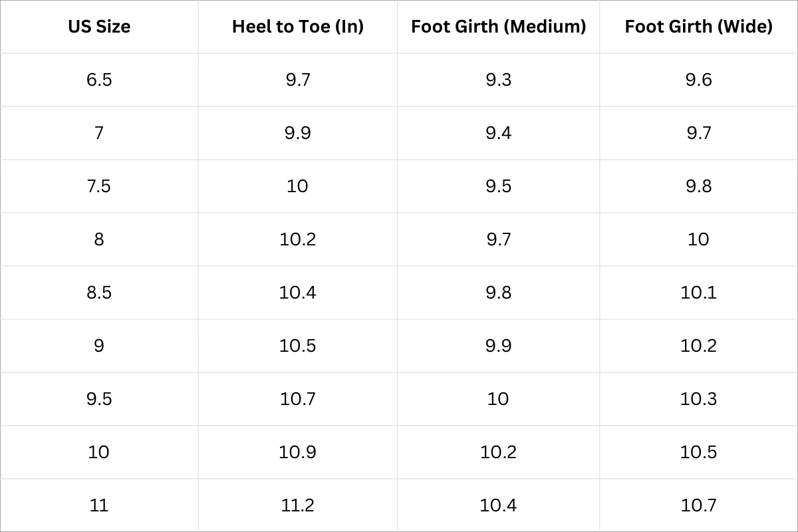Viewport: 798px width, 532px height.
Task: Click the Foot Girth (Medium) header
Action: [x=498, y=27]
